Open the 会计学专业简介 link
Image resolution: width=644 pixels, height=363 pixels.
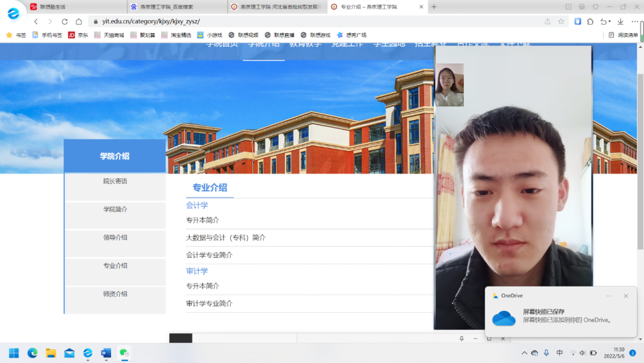point(209,255)
